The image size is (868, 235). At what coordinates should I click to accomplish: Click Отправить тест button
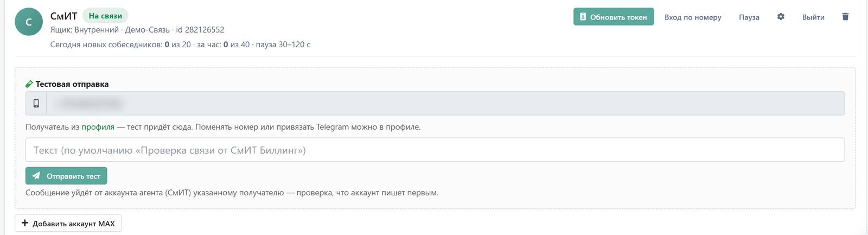pyautogui.click(x=66, y=176)
